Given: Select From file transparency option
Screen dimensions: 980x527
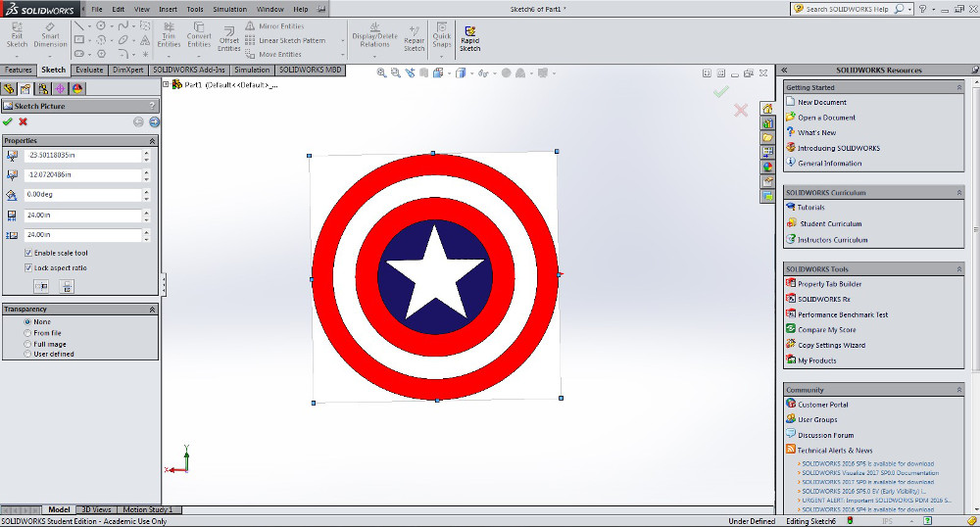Looking at the screenshot, I should [x=27, y=333].
